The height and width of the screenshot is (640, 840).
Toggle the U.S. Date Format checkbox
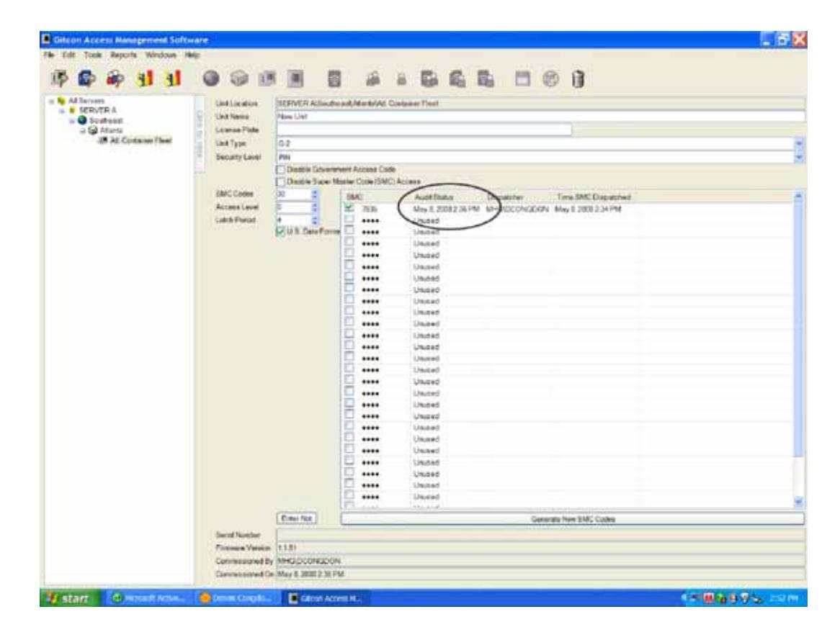point(280,231)
